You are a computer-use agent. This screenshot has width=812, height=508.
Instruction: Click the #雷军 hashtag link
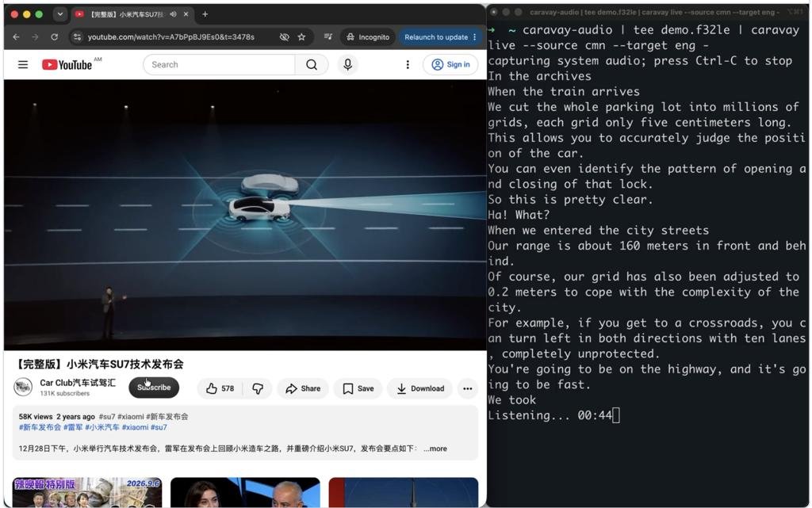click(73, 427)
